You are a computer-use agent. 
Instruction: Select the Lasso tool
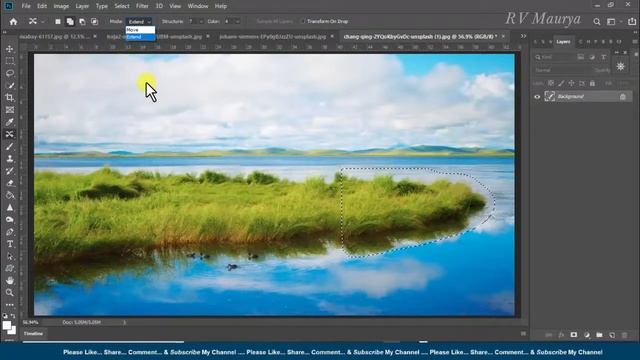9,73
